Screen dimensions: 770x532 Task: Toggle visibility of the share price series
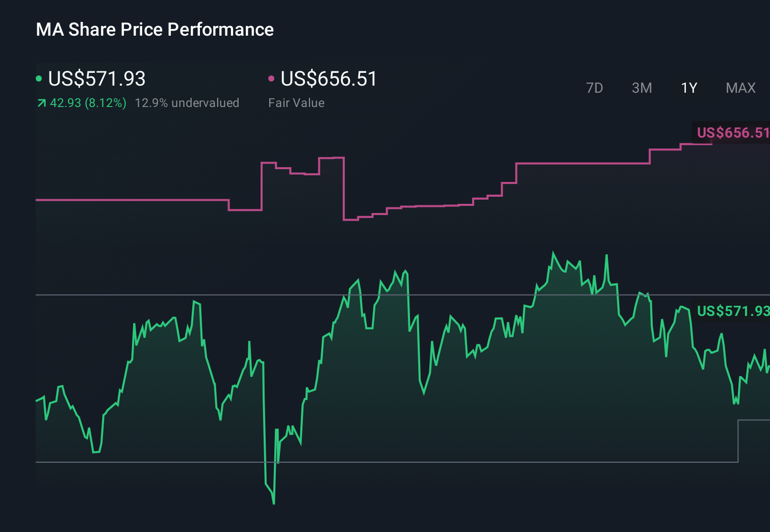pyautogui.click(x=97, y=79)
